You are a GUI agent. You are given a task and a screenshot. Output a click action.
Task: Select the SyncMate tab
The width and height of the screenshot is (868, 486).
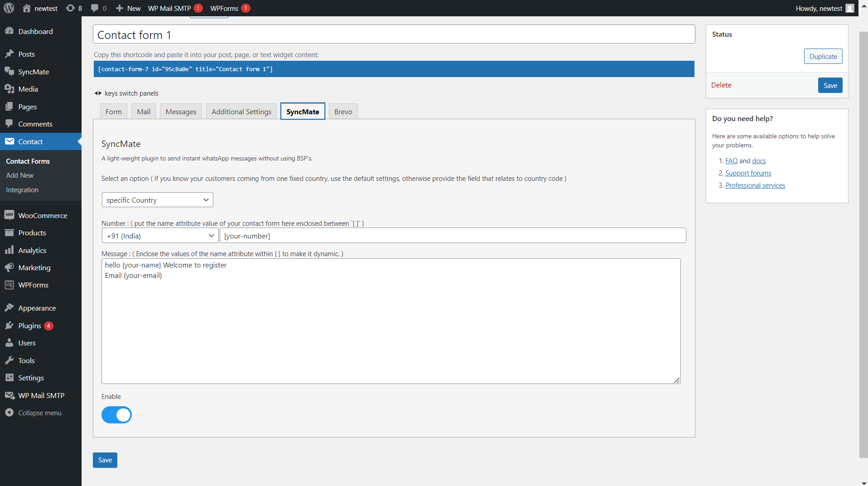[303, 112]
